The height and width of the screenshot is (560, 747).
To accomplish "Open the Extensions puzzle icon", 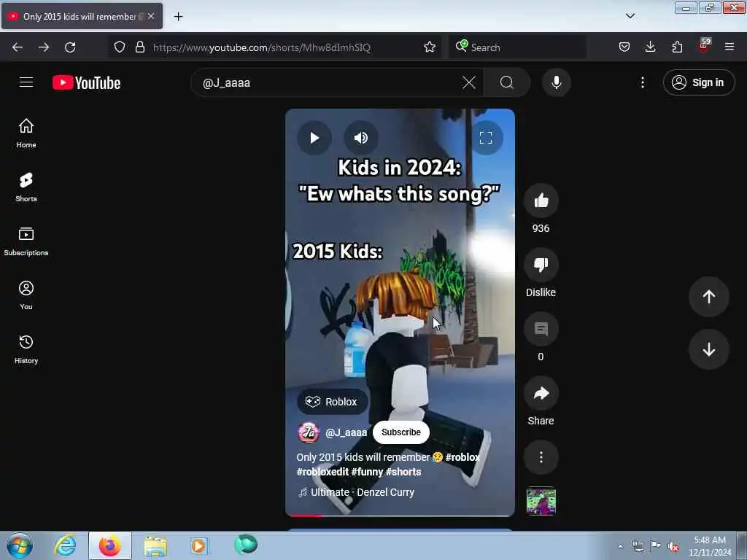I will 677,47.
